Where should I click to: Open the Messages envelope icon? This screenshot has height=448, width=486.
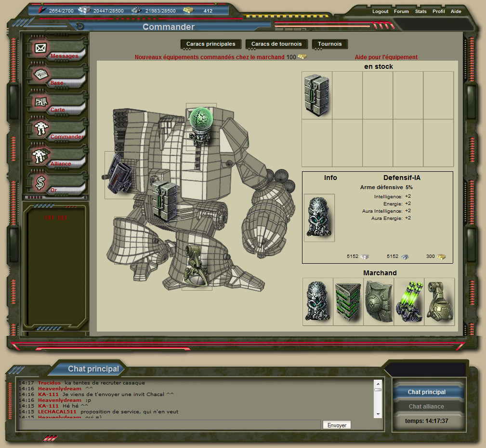[41, 48]
